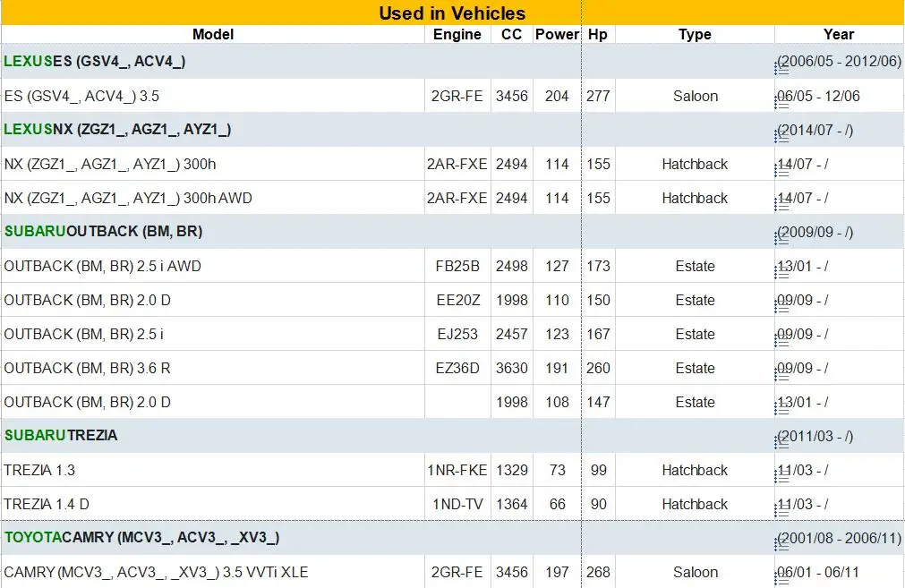905x588 pixels.
Task: Click the 147 Hp value
Action: click(598, 402)
